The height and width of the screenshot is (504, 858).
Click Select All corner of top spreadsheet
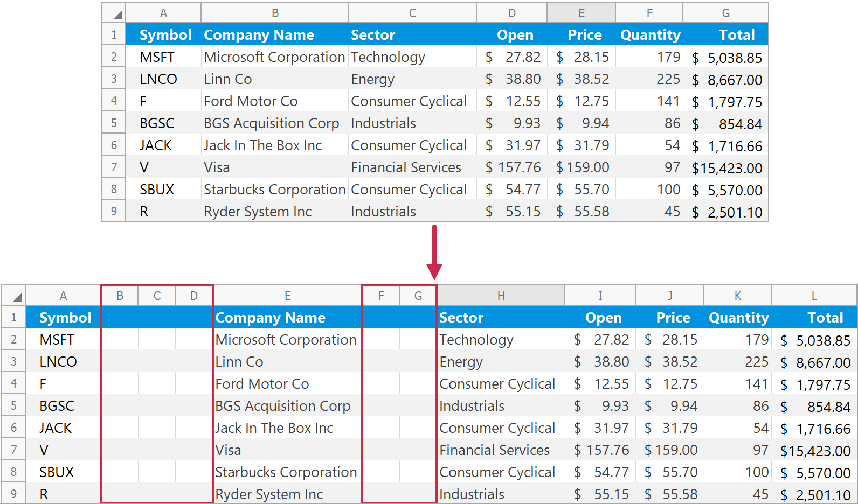click(114, 13)
